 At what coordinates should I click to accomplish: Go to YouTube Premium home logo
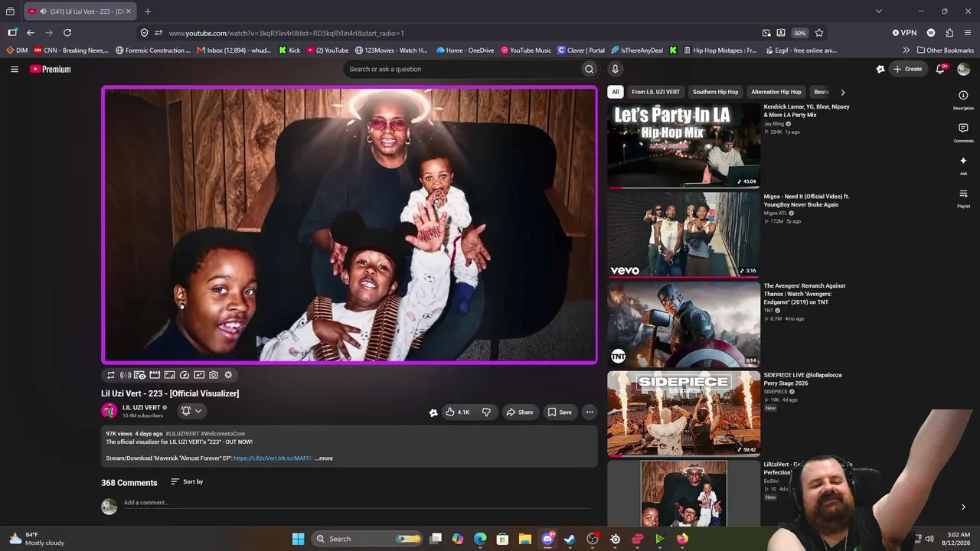(51, 69)
